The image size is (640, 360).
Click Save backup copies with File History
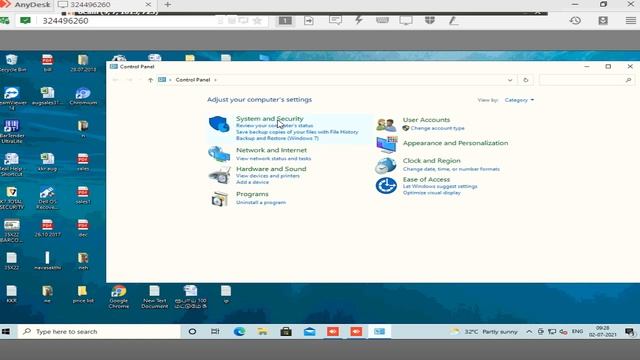tap(297, 132)
